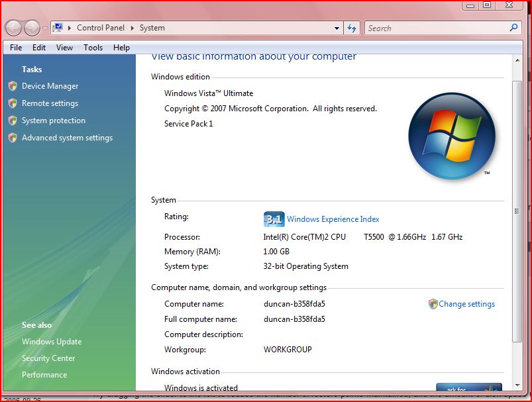The width and height of the screenshot is (532, 402).
Task: Click the Full computer name value
Action: click(294, 319)
